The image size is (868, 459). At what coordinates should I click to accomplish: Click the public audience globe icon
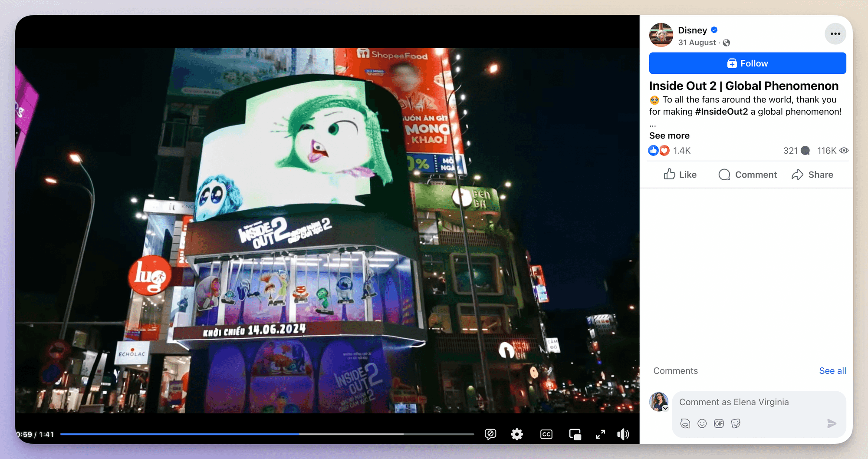coord(727,43)
